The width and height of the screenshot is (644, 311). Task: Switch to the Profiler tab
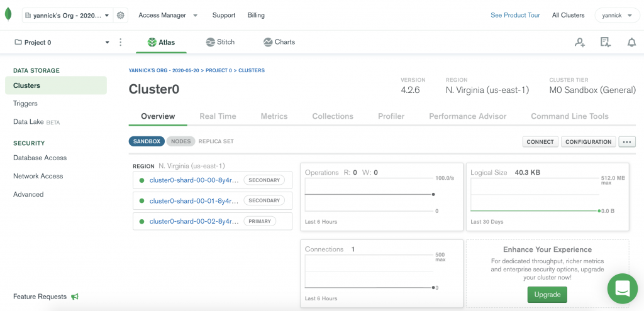(x=391, y=116)
